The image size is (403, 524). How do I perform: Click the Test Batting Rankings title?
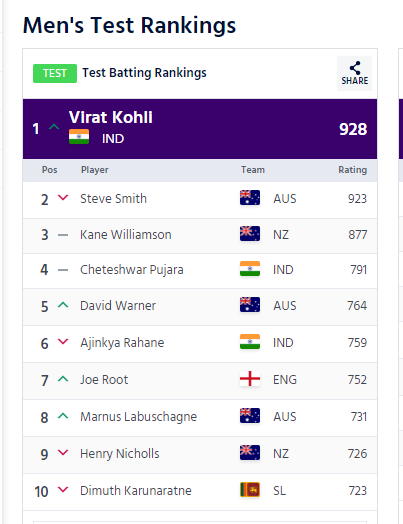144,73
